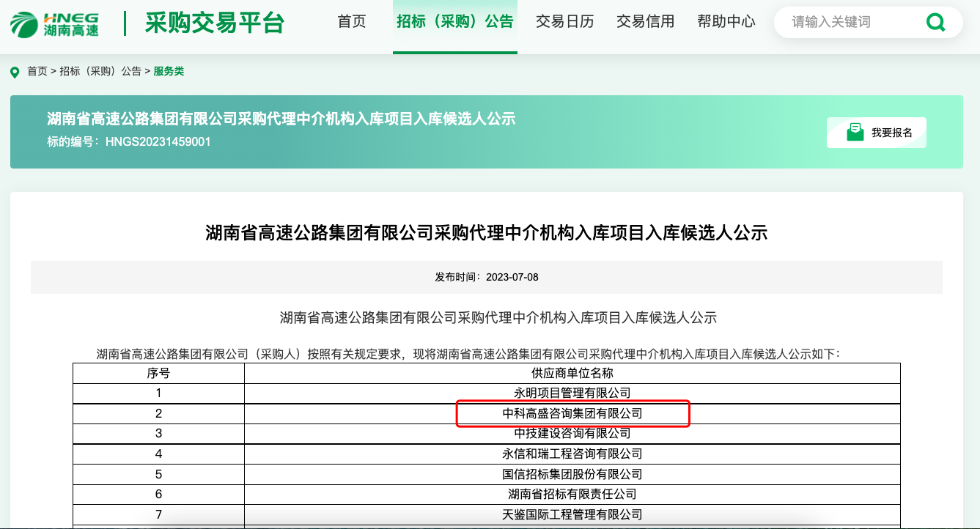Click serial number 6 in the 序号 column
This screenshot has width=980, height=529.
tap(158, 495)
